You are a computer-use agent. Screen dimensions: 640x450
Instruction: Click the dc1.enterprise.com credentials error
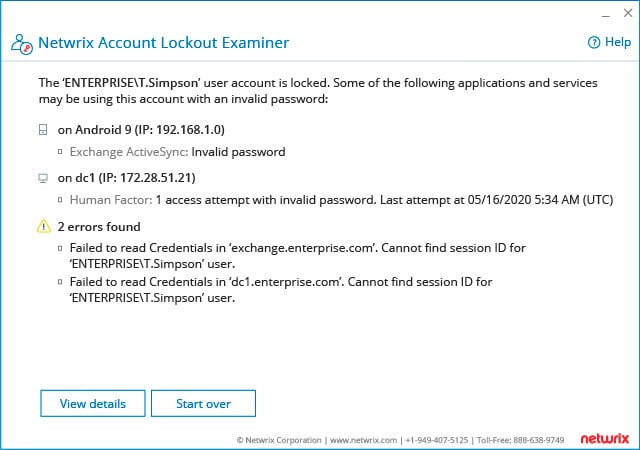[x=281, y=290]
